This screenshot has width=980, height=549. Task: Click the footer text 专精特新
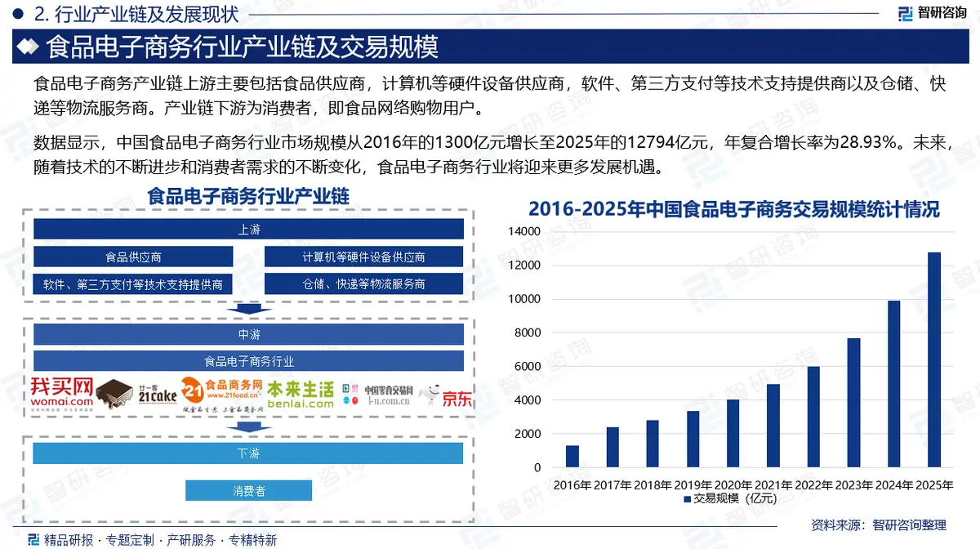[253, 539]
